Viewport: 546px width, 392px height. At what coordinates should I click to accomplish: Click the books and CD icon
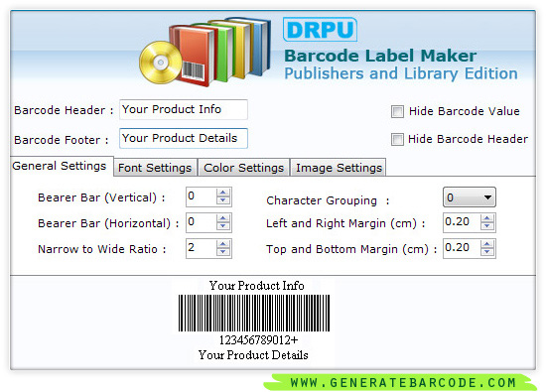205,51
